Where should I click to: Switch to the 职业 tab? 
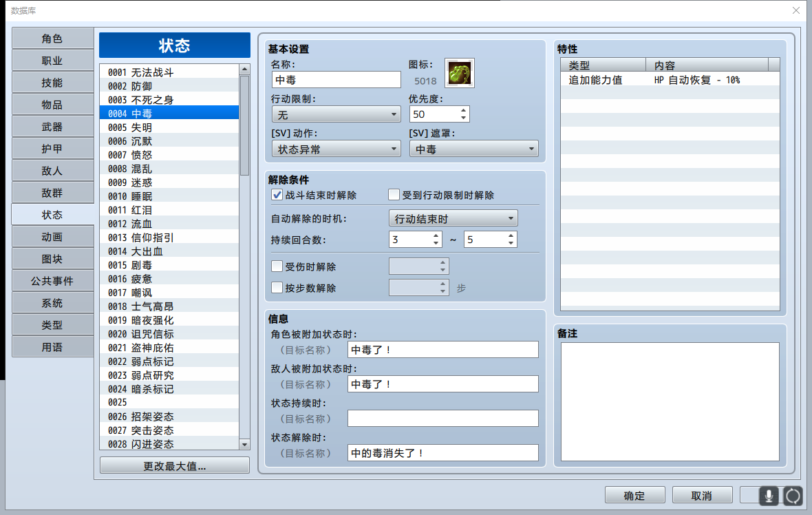click(52, 61)
